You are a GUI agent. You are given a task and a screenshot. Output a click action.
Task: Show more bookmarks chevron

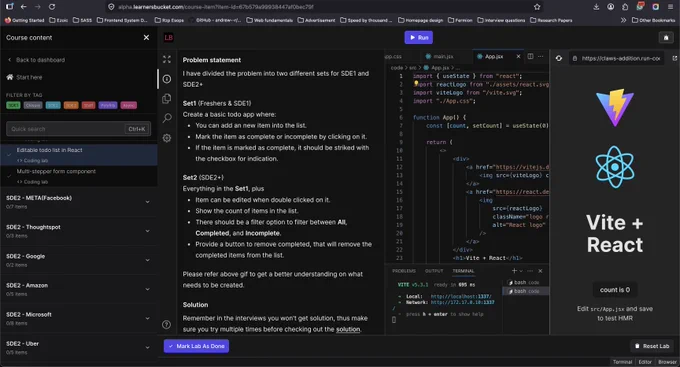pyautogui.click(x=623, y=20)
